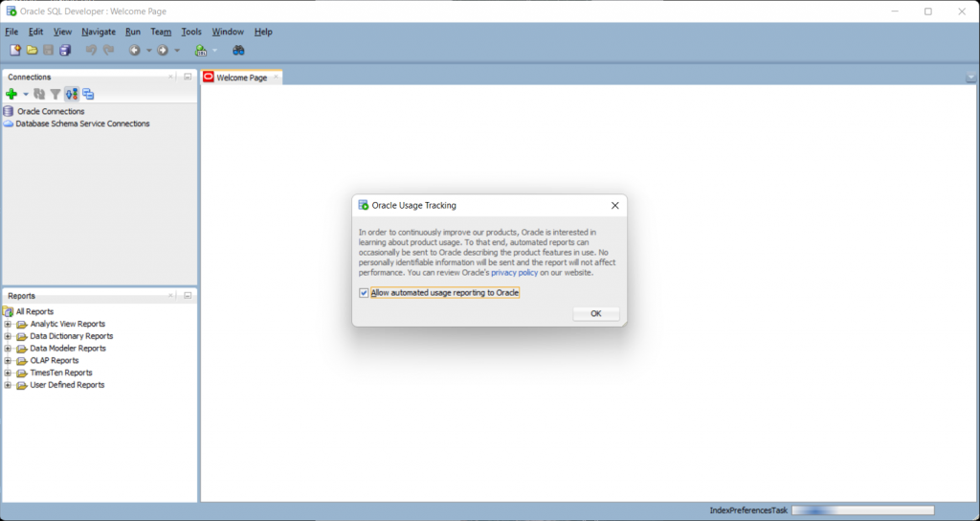This screenshot has width=980, height=521.
Task: Open the Back history dropdown arrow
Action: [x=148, y=50]
